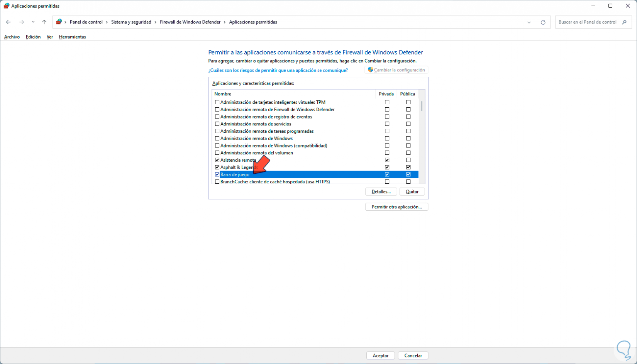
Task: Click the Firewall de Windows Defender breadcrumb
Action: (x=190, y=22)
